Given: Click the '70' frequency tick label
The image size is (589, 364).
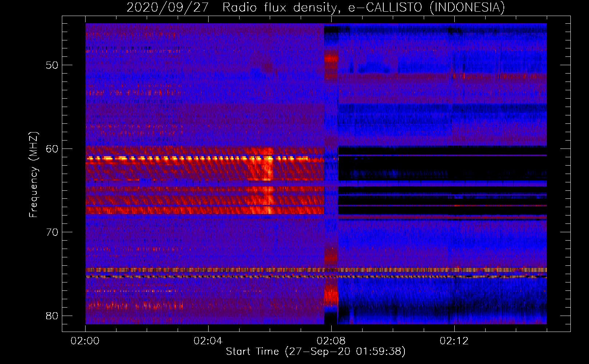Looking at the screenshot, I should (x=52, y=232).
